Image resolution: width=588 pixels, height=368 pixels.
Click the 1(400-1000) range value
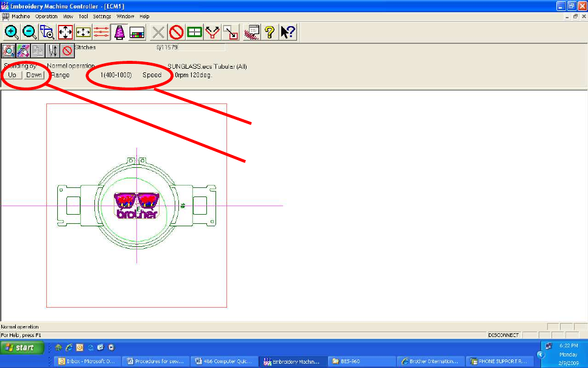(x=116, y=75)
